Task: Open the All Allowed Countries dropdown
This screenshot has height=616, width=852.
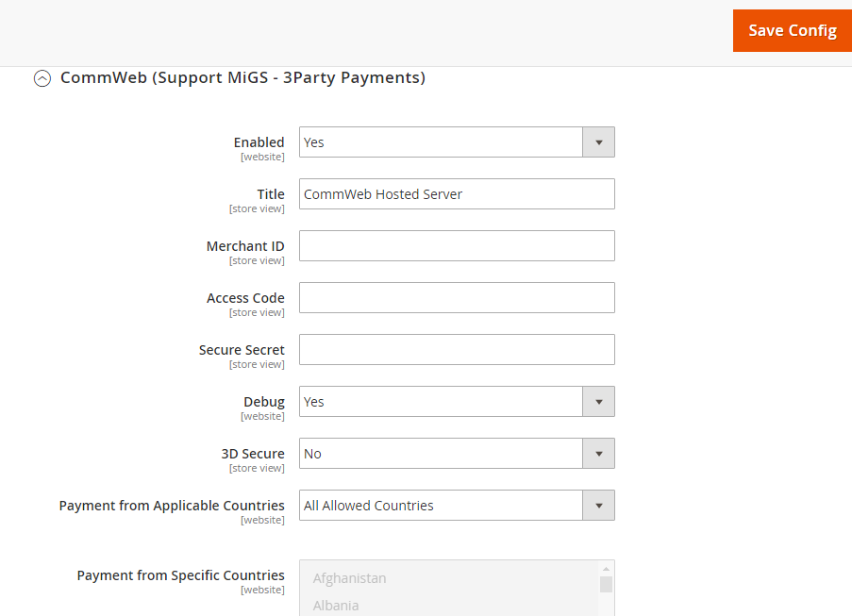Action: pyautogui.click(x=457, y=506)
